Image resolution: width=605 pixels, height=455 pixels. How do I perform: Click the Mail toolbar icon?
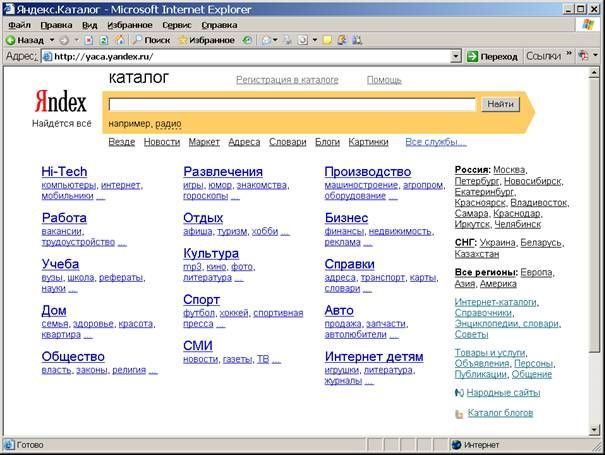coord(266,40)
